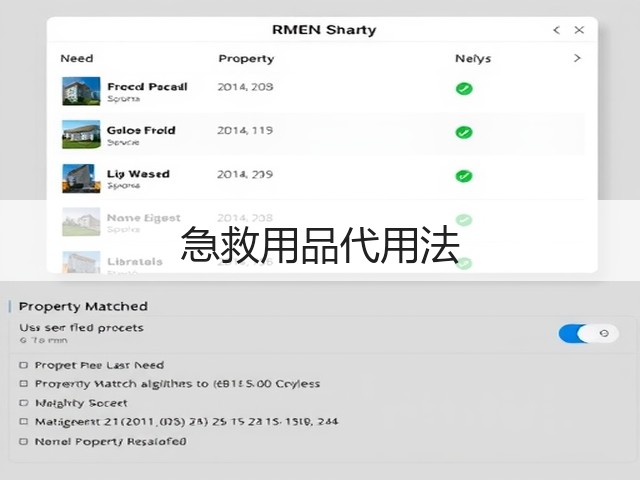Check the NelgIrty Soceet checkbox
Screen dimensions: 640x480
pyautogui.click(x=24, y=403)
